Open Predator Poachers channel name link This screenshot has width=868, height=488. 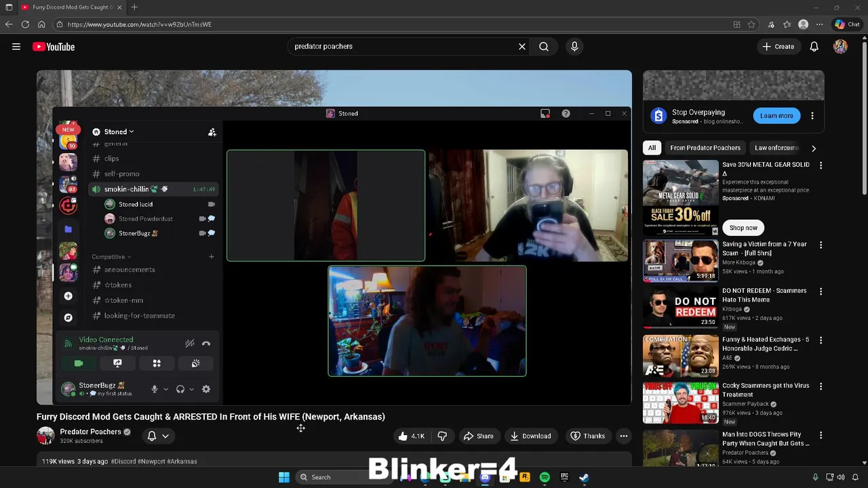(90, 432)
